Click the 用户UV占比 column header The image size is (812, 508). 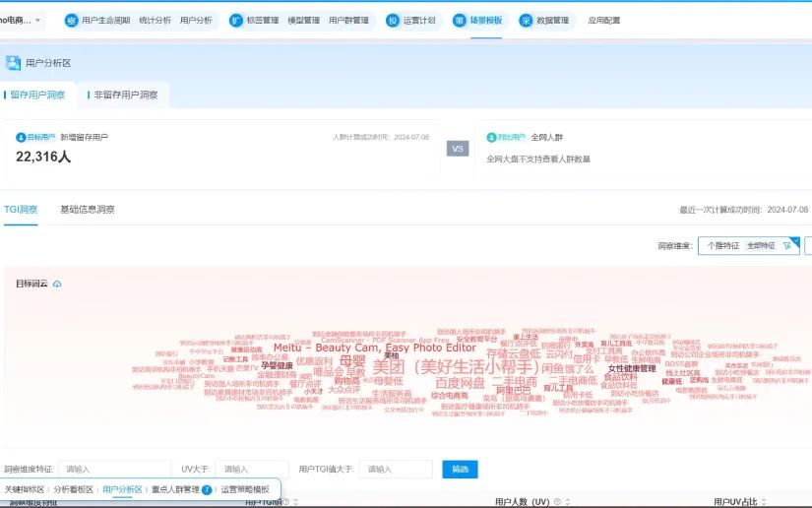[x=735, y=501]
